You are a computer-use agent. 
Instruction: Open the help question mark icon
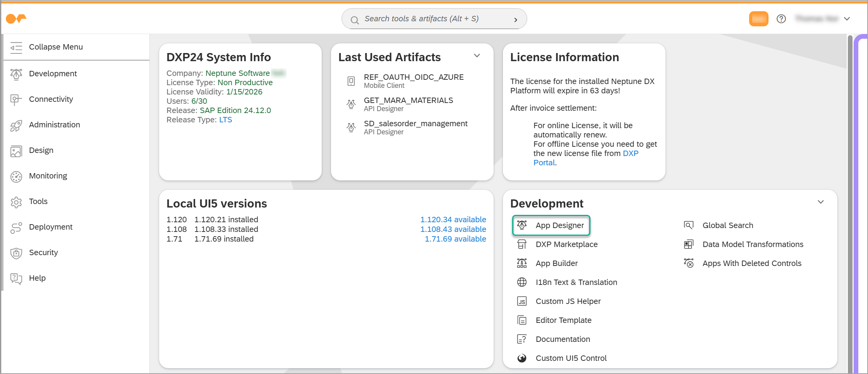(x=781, y=18)
